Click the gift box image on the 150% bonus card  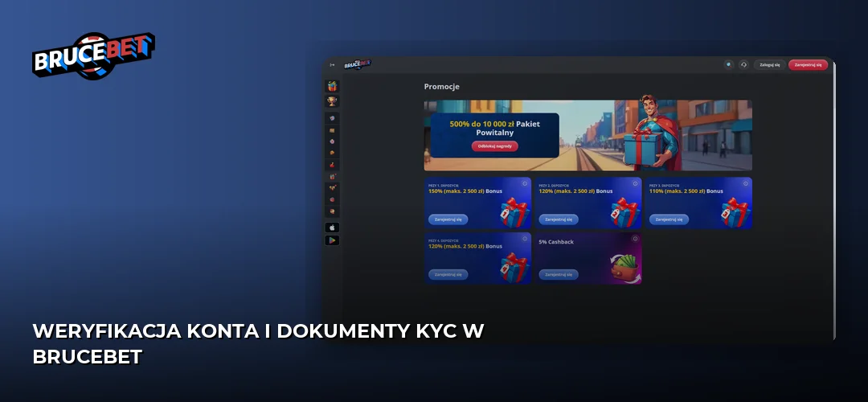pyautogui.click(x=514, y=212)
